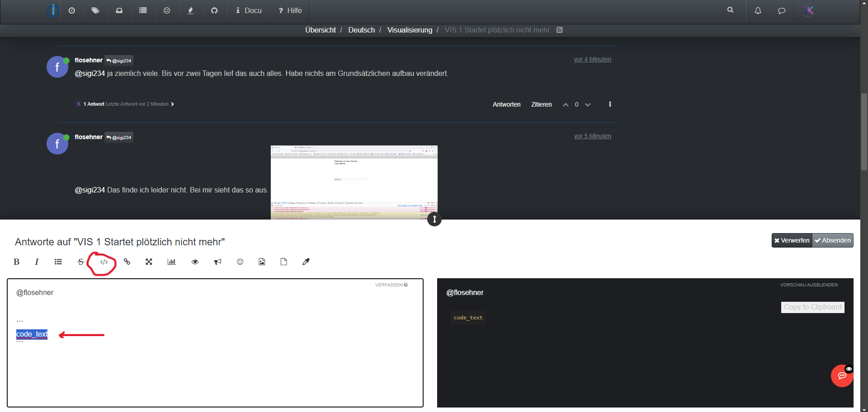
Task: Open the GitHub icon in the navbar
Action: (x=214, y=10)
